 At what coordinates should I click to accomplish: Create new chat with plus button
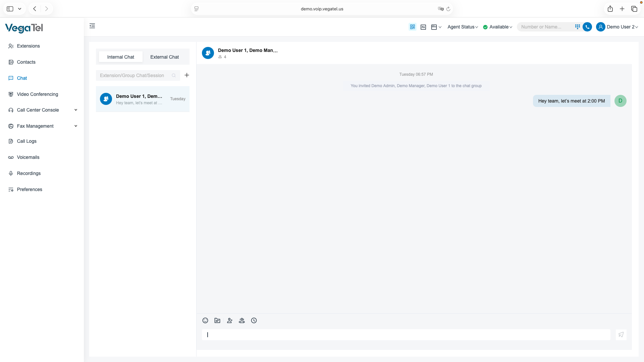coord(187,75)
